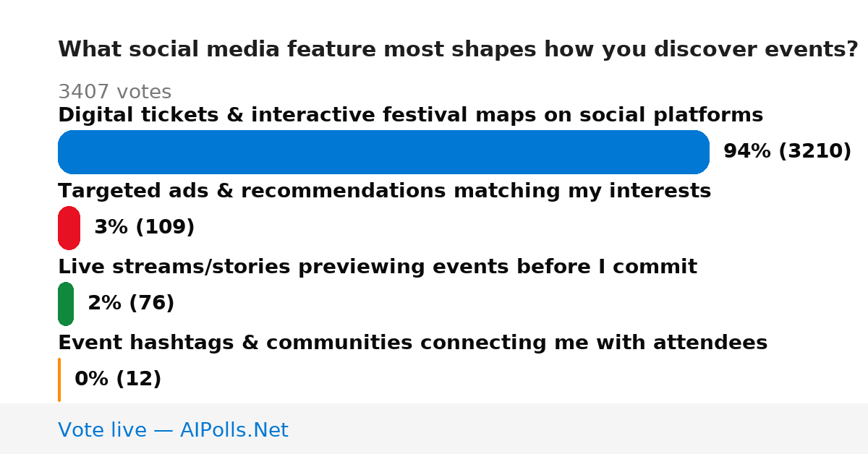This screenshot has height=454, width=868.
Task: Click the 3% (109) result label
Action: 144,228
